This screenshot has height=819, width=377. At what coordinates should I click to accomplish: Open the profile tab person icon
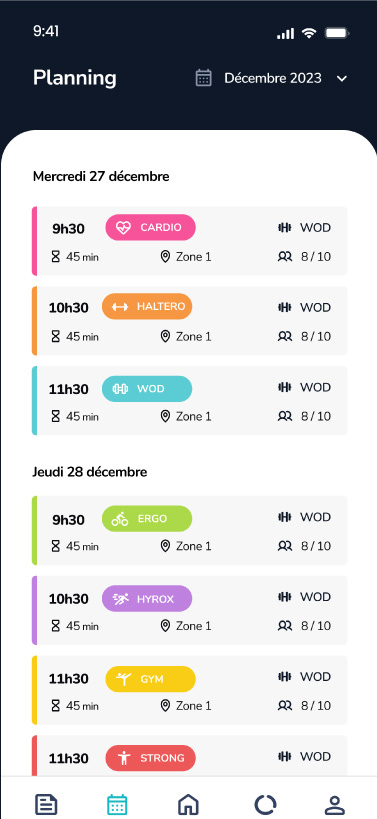[335, 804]
